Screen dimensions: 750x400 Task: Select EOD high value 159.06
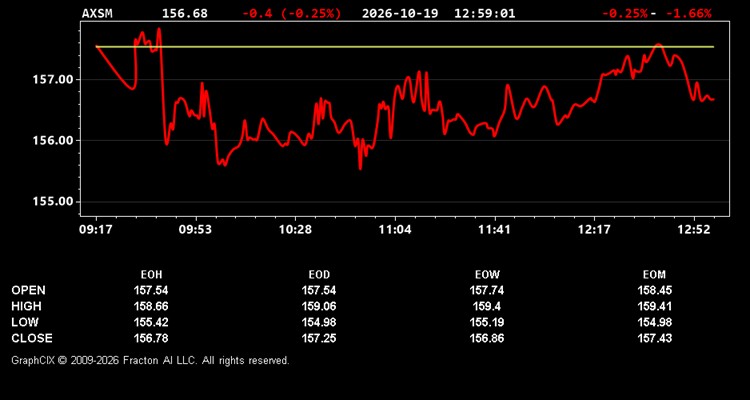[x=319, y=306]
